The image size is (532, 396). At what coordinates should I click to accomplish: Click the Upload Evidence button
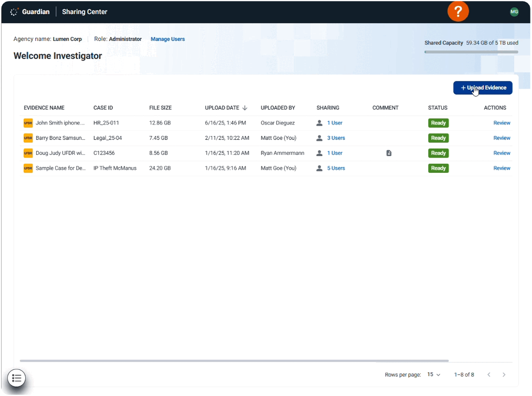pos(483,88)
